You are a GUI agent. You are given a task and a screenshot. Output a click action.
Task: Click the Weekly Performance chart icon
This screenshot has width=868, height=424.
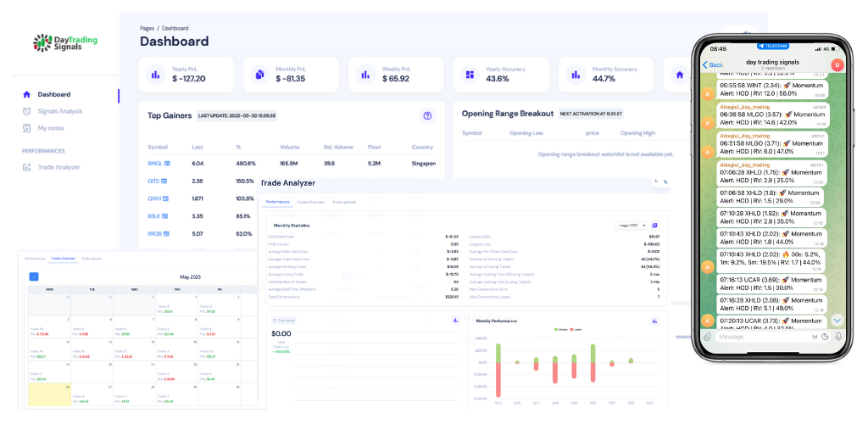[x=654, y=321]
